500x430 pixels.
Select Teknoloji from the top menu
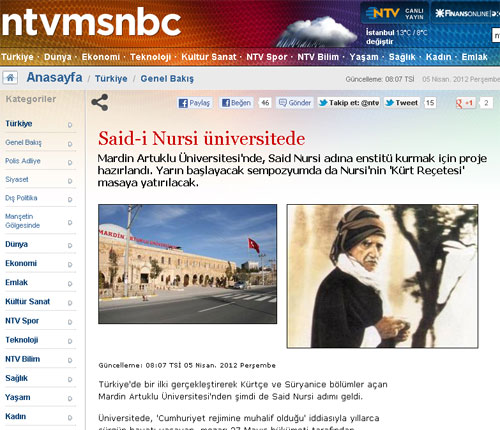click(x=150, y=57)
